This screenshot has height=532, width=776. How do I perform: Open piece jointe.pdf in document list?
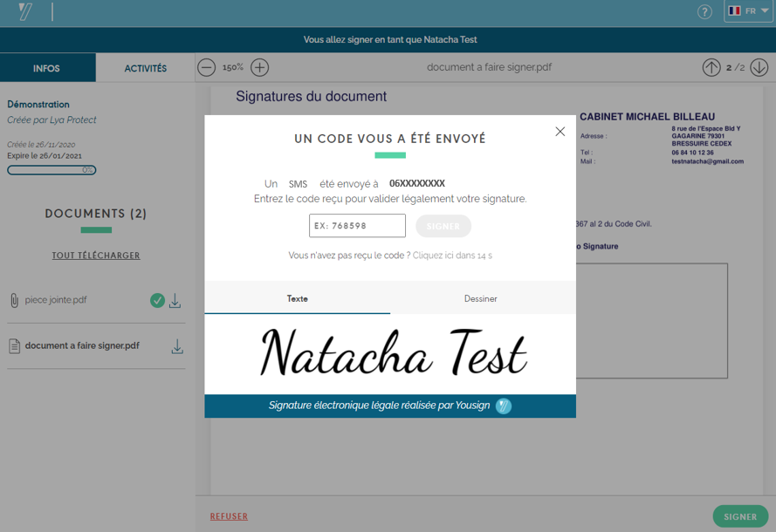pos(56,300)
